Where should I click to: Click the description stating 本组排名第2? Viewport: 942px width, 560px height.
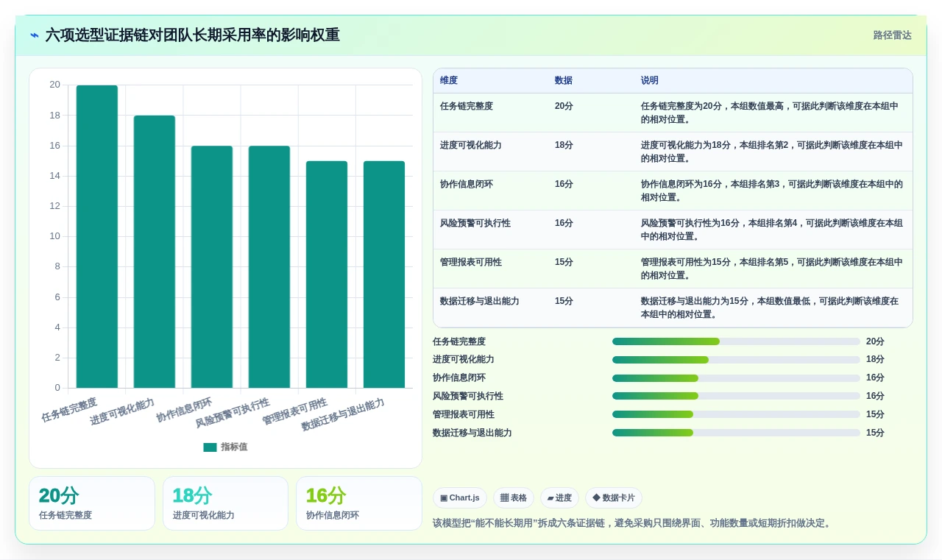point(771,152)
